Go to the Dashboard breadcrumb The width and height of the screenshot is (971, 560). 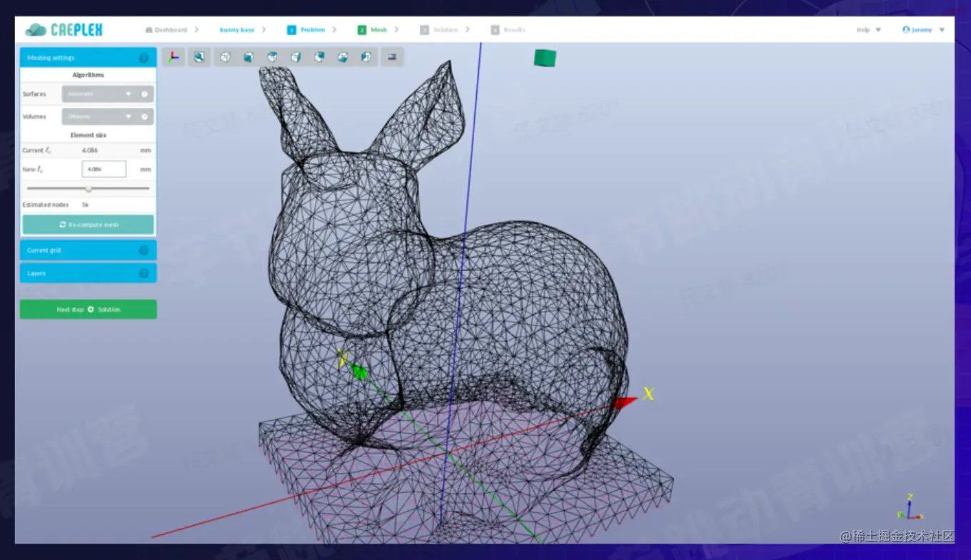pos(166,30)
